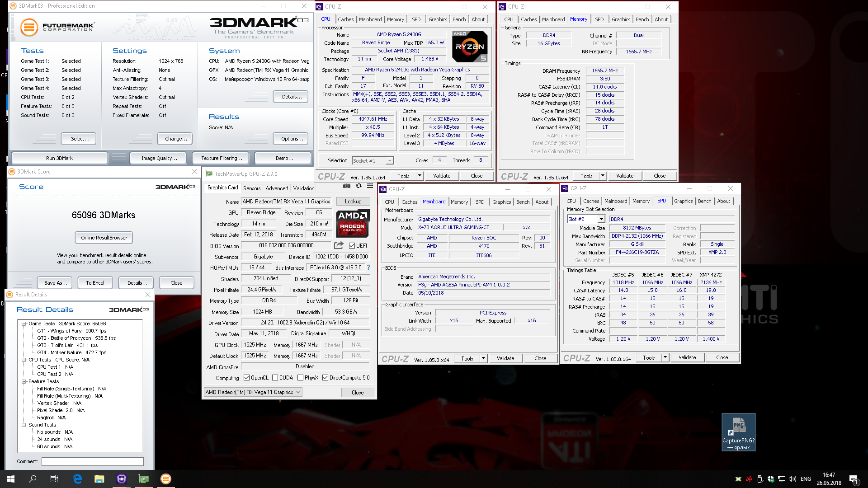
Task: Open the CapturePNG2 desktop shortcut
Action: click(738, 432)
